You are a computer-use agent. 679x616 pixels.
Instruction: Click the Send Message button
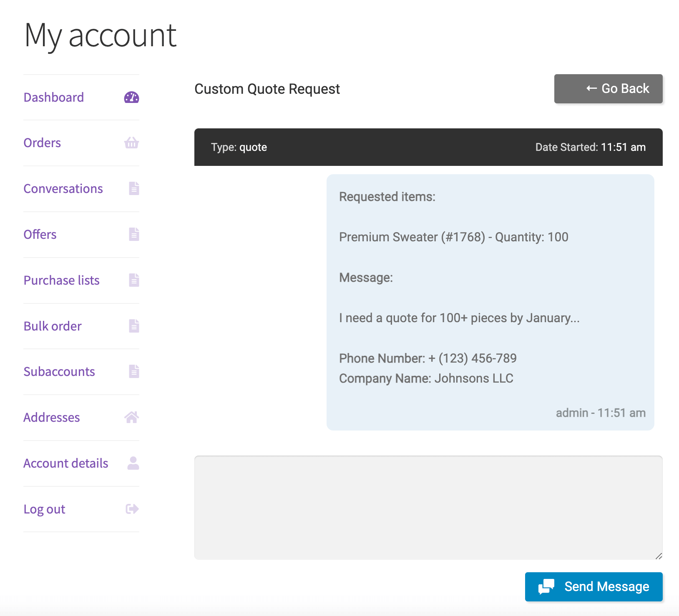click(593, 587)
